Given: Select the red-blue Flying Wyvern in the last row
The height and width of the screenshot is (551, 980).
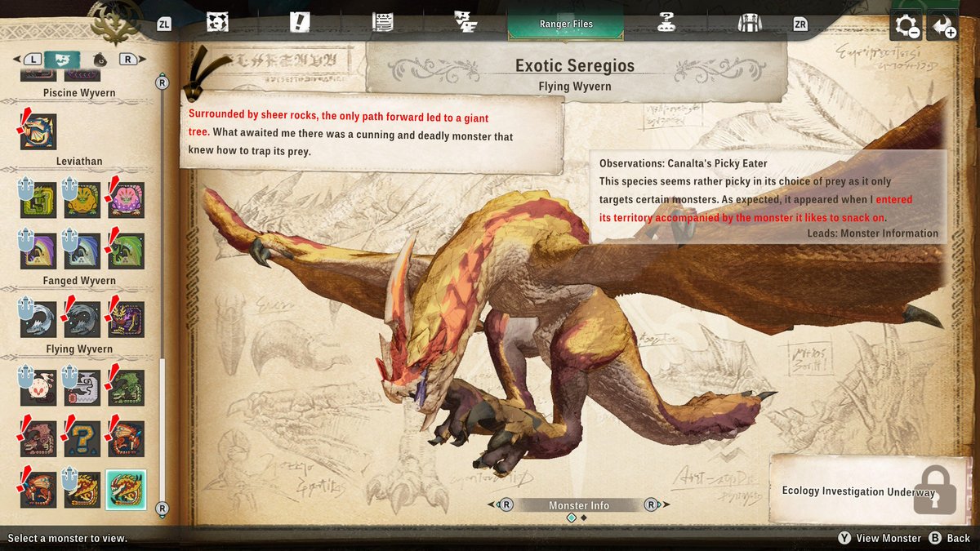Looking at the screenshot, I should (38, 489).
